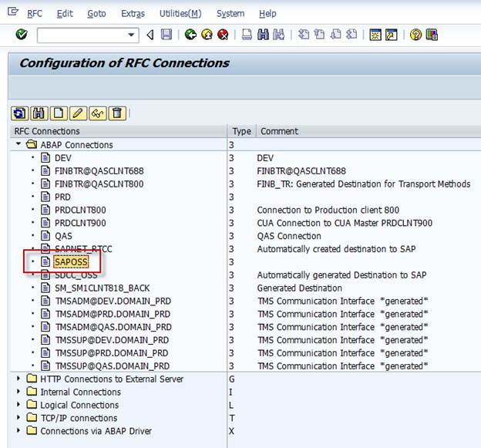
Task: Select the PRDCLNT800 connection
Action: click(80, 210)
